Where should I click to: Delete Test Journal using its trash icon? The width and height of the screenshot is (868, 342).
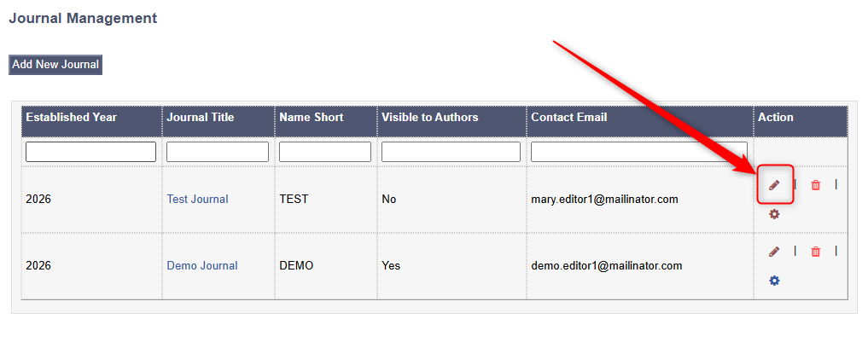coord(815,185)
